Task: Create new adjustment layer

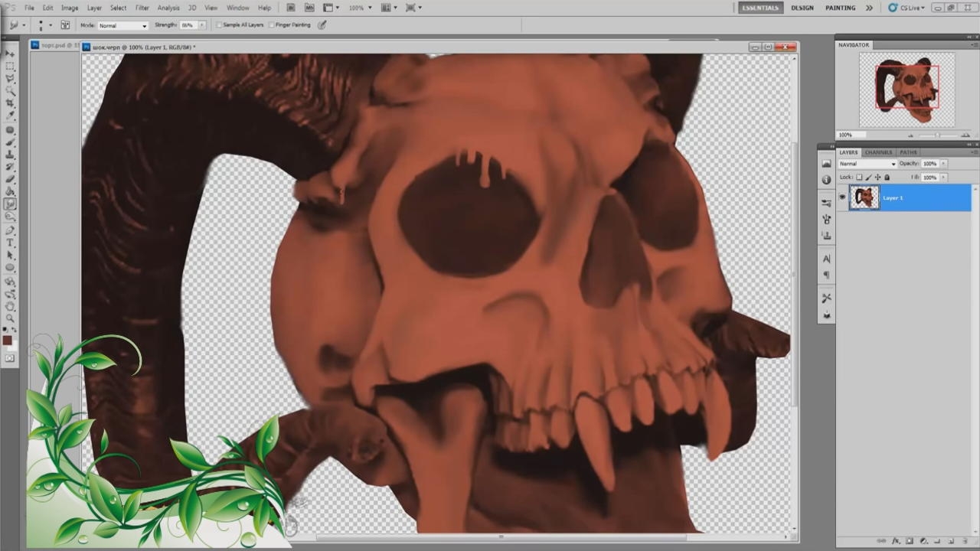Action: (x=924, y=542)
